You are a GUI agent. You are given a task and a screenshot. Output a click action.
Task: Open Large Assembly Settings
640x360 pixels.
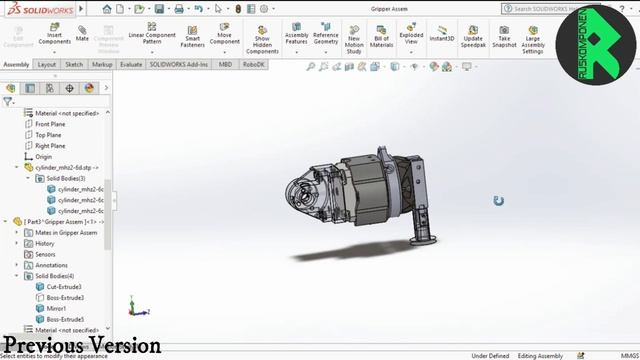533,40
